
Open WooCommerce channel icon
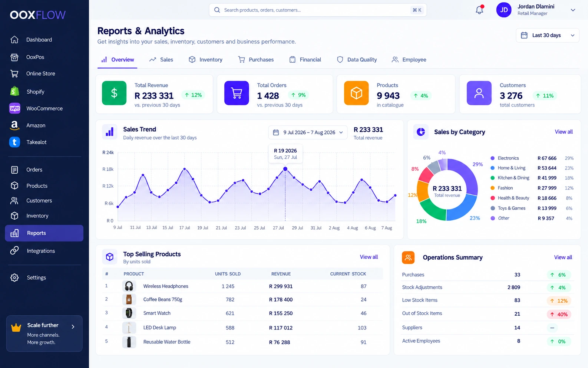[14, 108]
